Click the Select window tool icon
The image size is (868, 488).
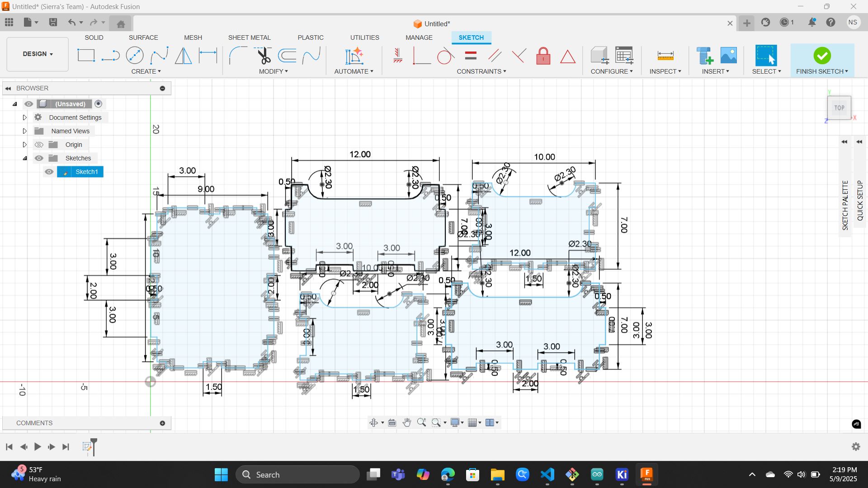point(766,56)
